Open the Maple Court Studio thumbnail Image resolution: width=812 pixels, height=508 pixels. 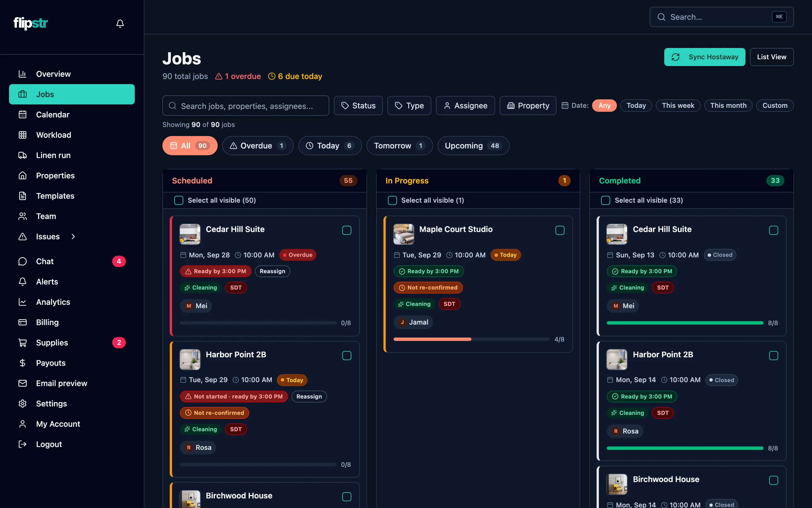(404, 234)
